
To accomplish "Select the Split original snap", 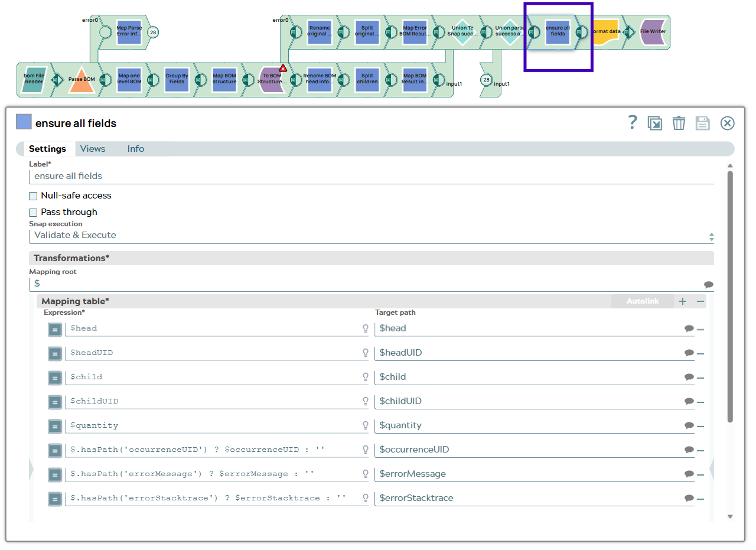I will pos(367,31).
